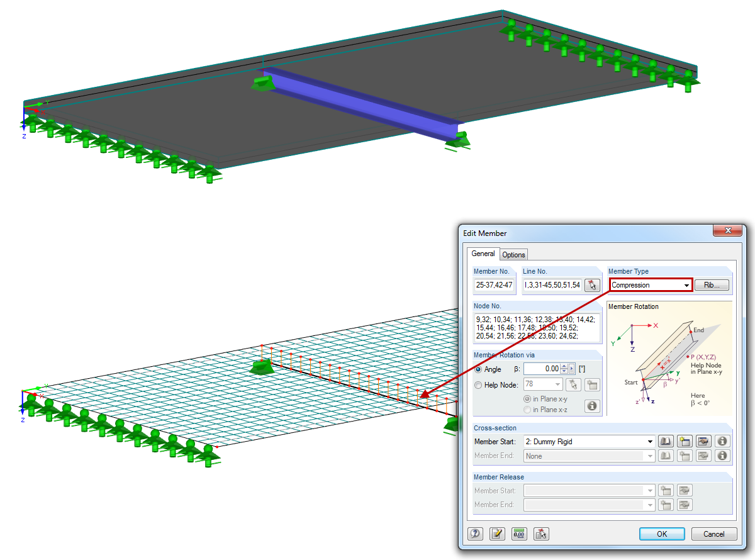Create new release for Member End
The height and width of the screenshot is (560, 755).
pos(666,505)
